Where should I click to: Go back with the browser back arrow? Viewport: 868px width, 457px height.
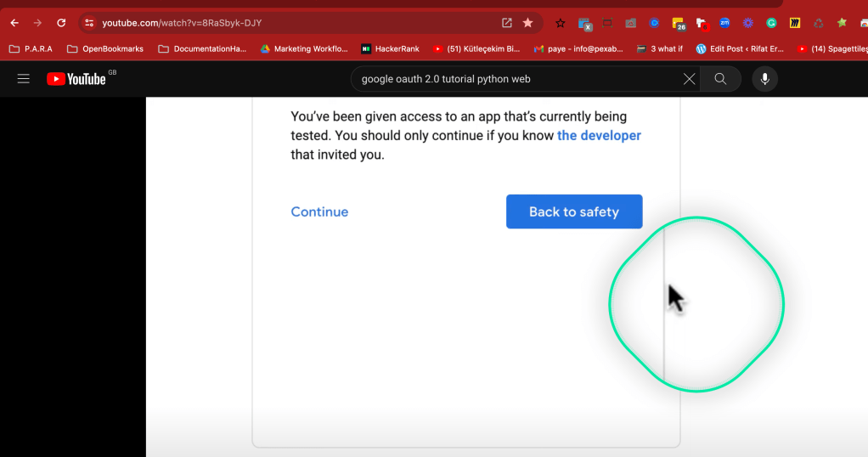[15, 23]
